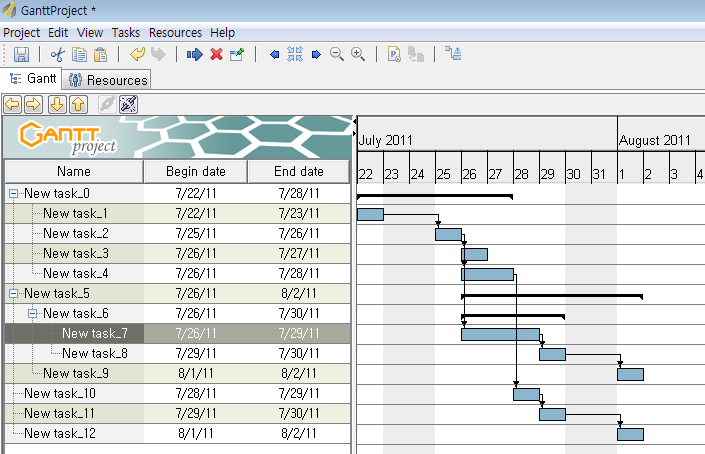Switch to the Resources tab
Viewport: 705px width, 454px height.
[107, 80]
